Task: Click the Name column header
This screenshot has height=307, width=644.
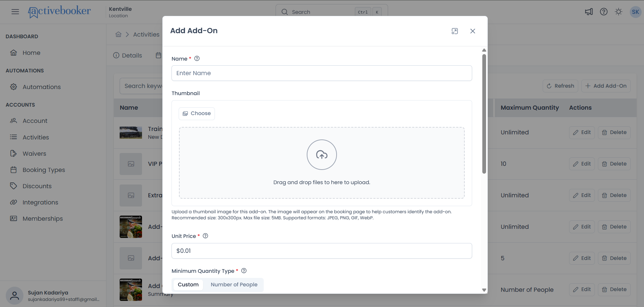Action: tap(129, 108)
